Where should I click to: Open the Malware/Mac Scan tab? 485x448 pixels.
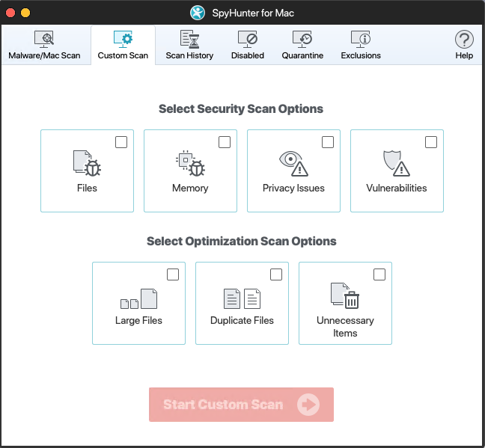[44, 45]
